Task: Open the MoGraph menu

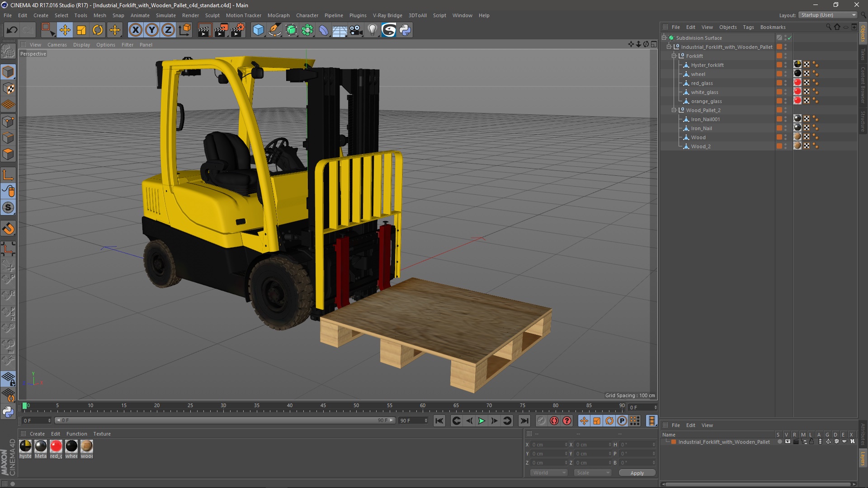Action: [278, 15]
